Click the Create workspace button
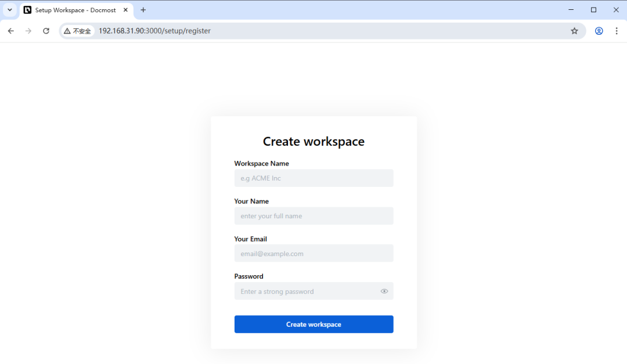Viewport: 627px width, 364px height. 313,324
